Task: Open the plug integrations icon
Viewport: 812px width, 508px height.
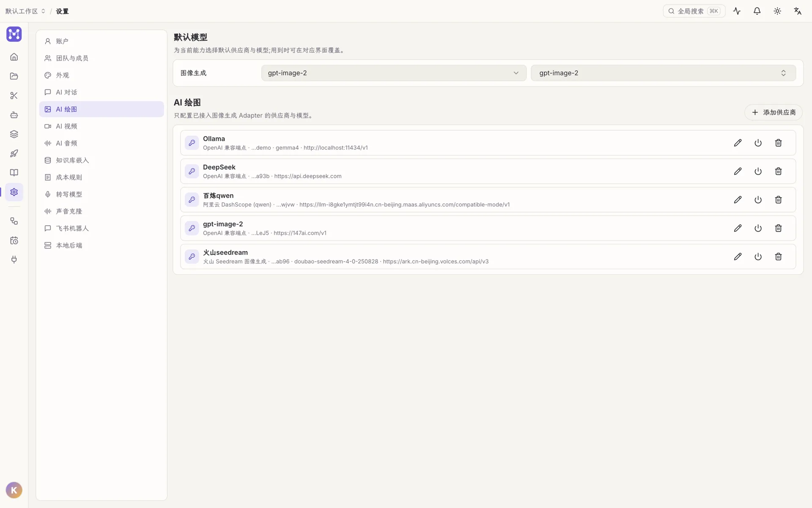Action: point(14,260)
